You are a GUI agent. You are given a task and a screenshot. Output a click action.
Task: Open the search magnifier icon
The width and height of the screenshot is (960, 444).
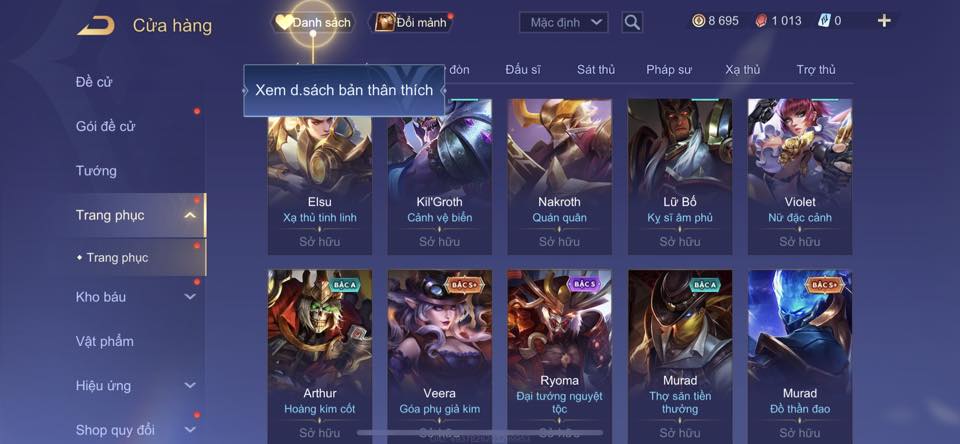click(x=632, y=23)
